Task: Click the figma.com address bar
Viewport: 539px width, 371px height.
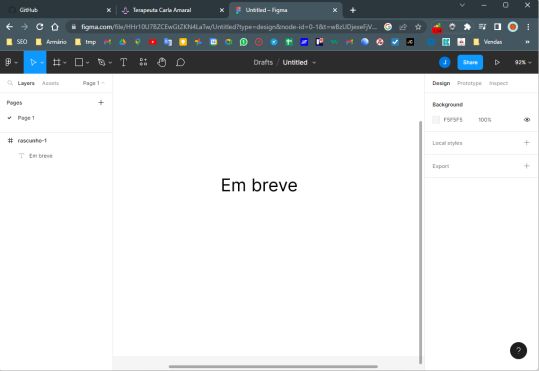Action: 229,27
